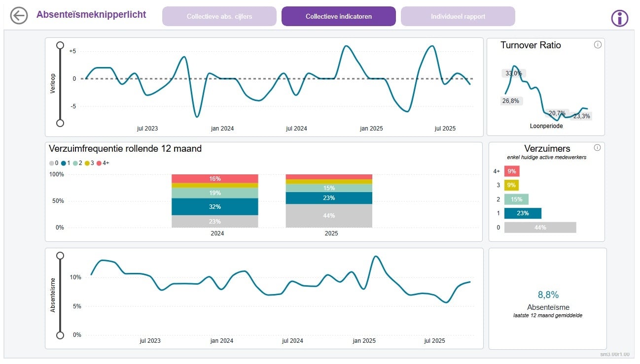Select the Collectieve indicatoren tab
Viewport: 640px width, 364px height.
pos(338,16)
